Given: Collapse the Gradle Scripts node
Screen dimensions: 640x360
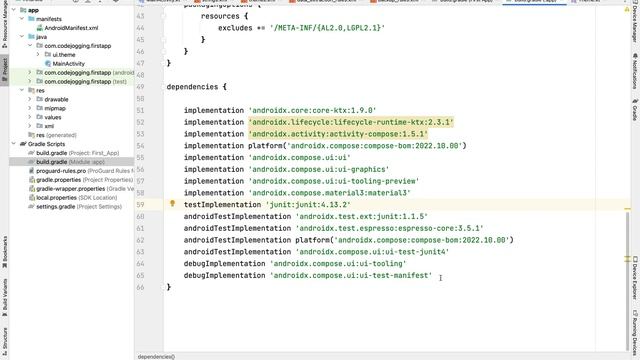Looking at the screenshot, I should pos(14,144).
